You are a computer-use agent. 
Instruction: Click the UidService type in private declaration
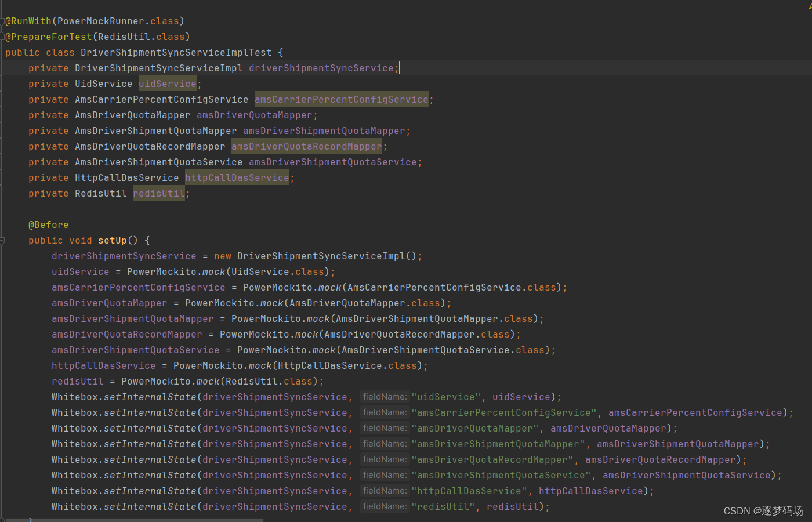click(104, 84)
